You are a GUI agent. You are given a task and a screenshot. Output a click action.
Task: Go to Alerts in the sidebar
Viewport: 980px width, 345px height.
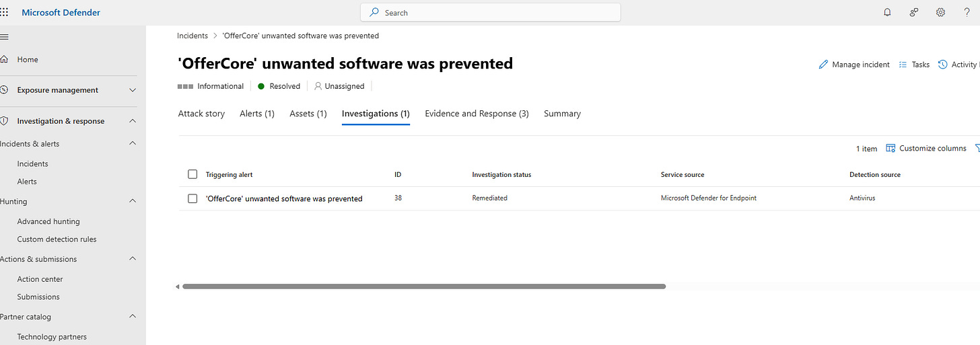[27, 182]
